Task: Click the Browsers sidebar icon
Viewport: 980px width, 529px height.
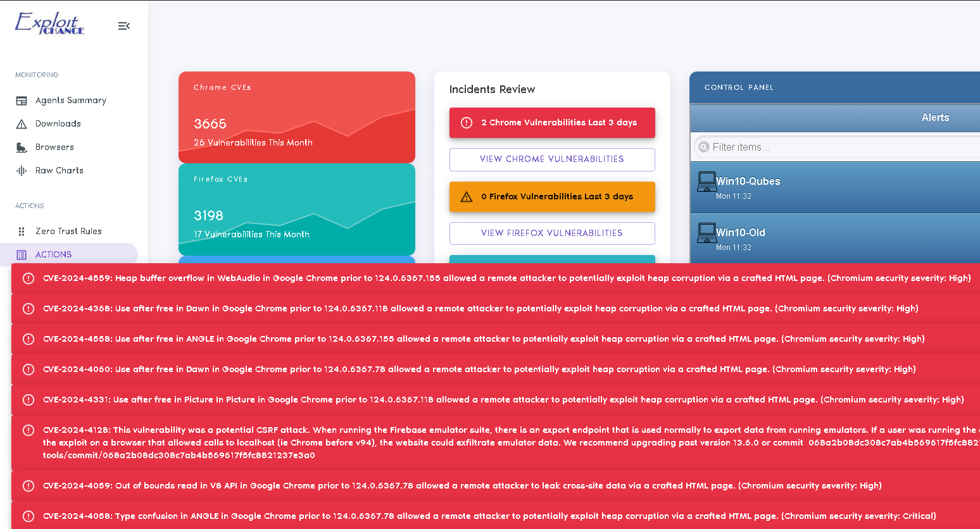Action: 22,147
